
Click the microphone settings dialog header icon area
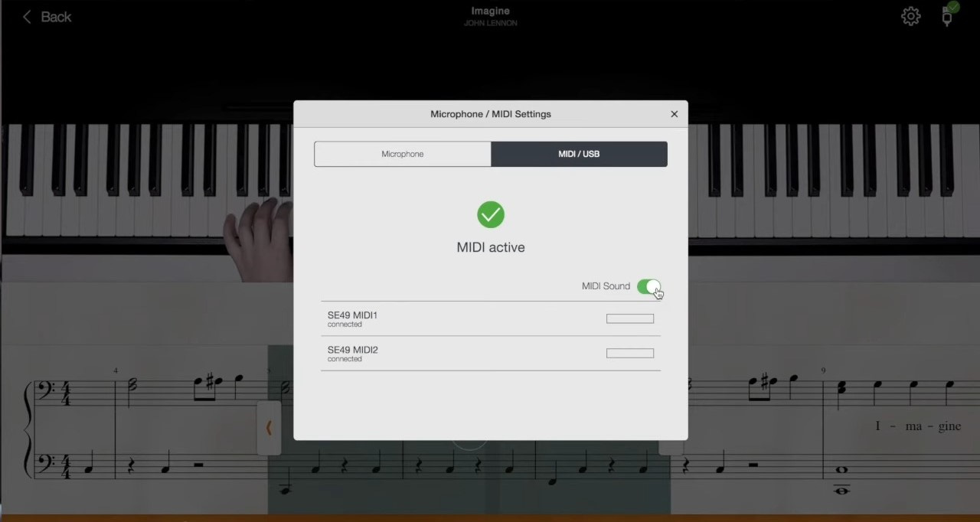click(x=490, y=113)
